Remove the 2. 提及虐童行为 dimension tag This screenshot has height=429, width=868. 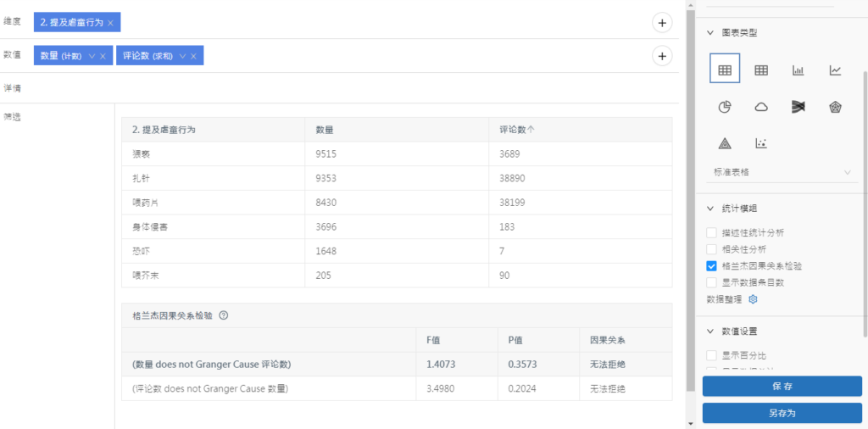111,22
